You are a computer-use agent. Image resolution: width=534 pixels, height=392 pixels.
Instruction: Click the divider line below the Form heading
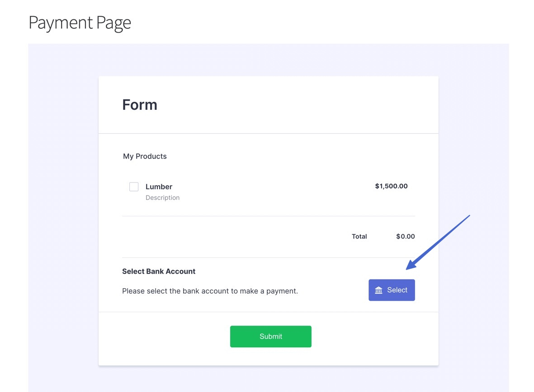pyautogui.click(x=268, y=134)
